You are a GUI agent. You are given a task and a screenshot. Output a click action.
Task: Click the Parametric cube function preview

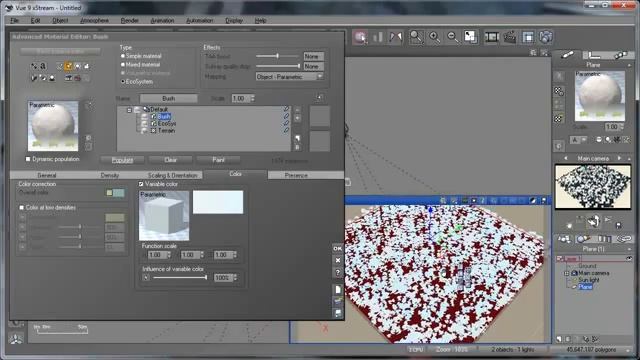(x=164, y=216)
